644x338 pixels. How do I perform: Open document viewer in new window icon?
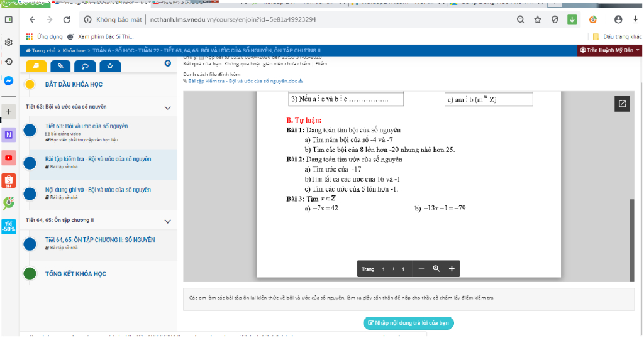click(622, 104)
